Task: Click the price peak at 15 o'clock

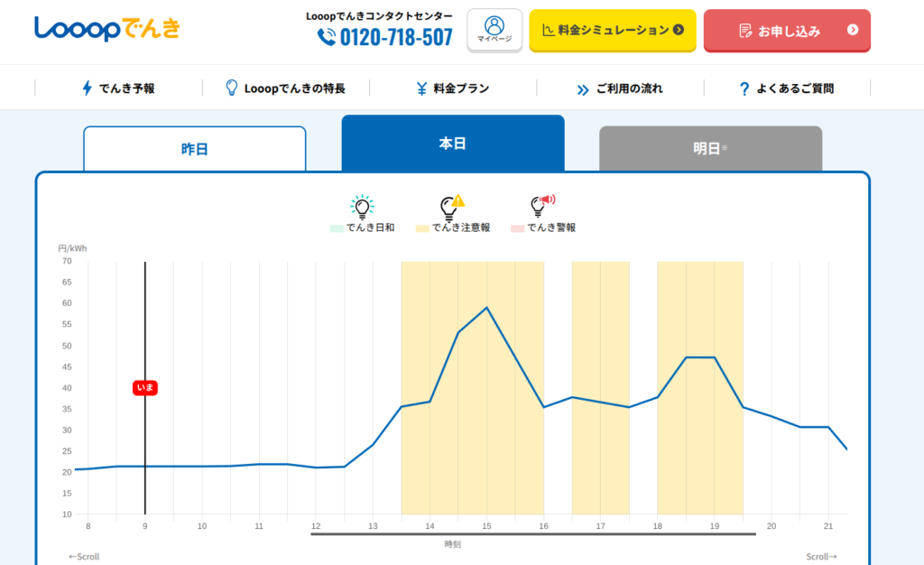Action: point(486,308)
